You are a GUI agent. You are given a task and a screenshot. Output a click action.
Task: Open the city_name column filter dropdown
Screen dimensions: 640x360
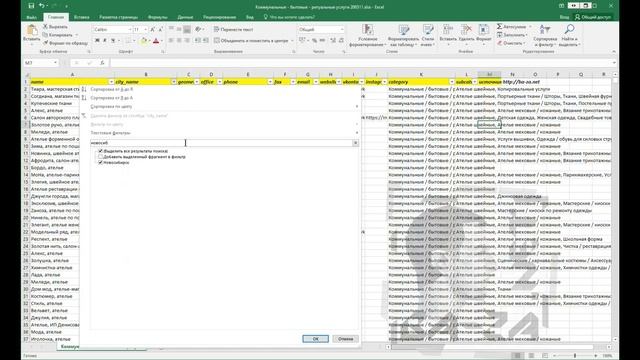click(173, 82)
